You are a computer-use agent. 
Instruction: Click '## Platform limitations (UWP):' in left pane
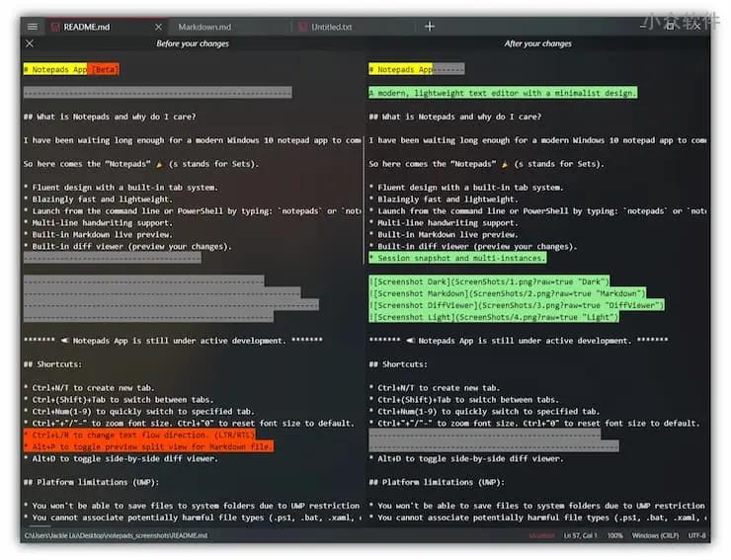(91, 482)
